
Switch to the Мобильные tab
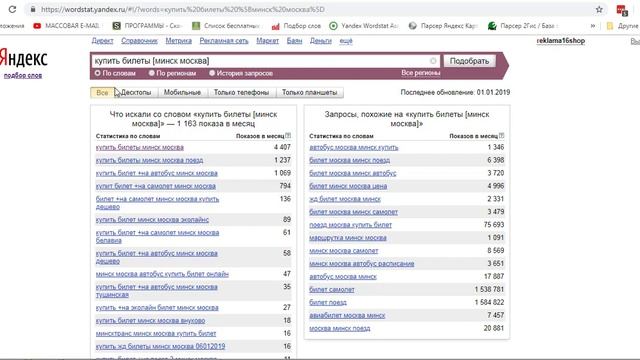pyautogui.click(x=182, y=93)
